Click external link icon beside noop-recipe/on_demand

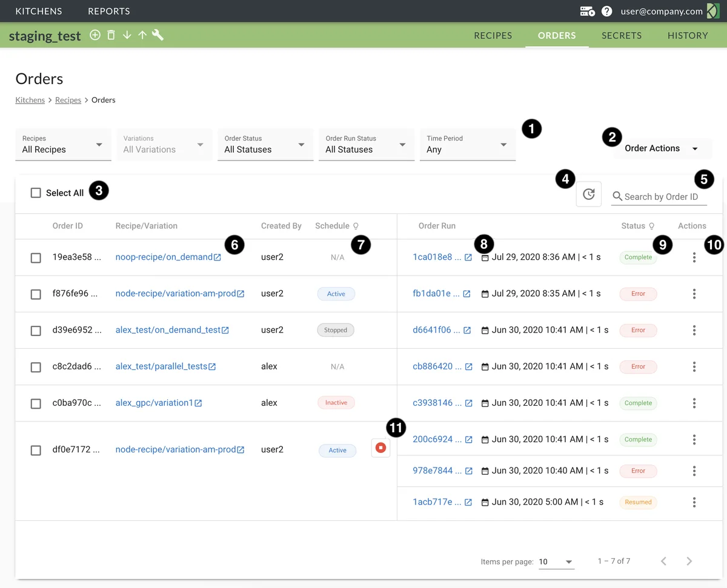pos(217,257)
